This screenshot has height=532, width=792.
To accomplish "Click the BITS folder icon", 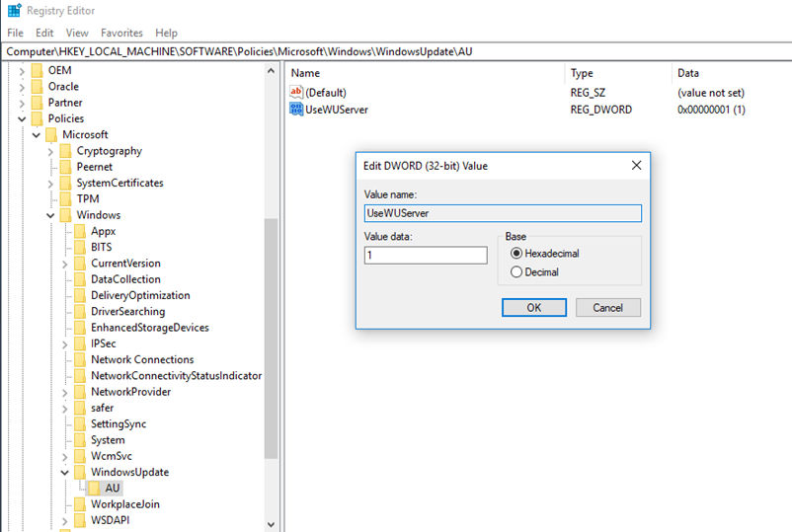I will 80,248.
